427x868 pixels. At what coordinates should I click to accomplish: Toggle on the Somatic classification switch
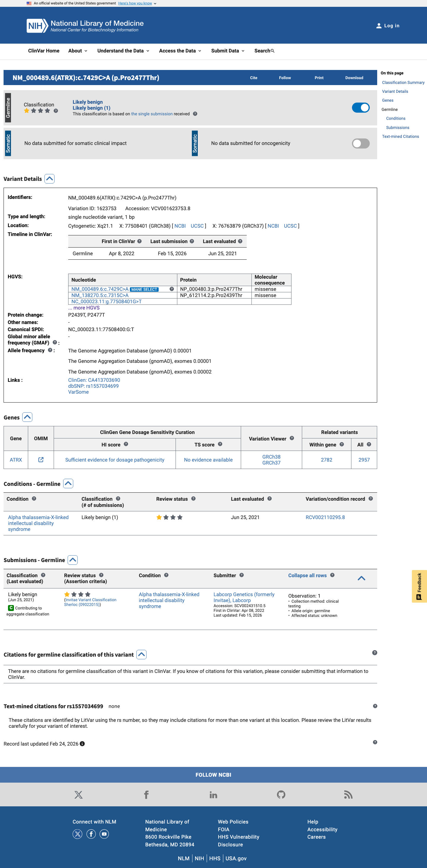361,143
